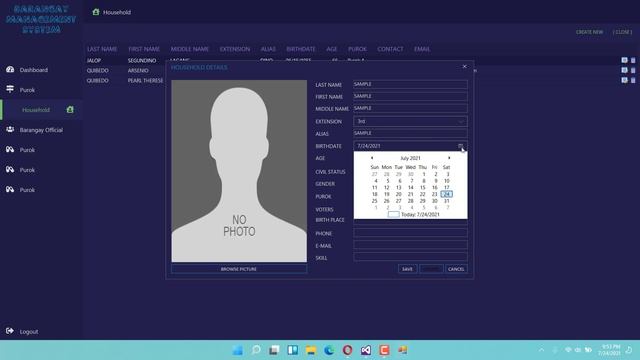Viewport: 640px width, 360px height.
Task: Select July 20 in the calendar
Action: pos(399,194)
